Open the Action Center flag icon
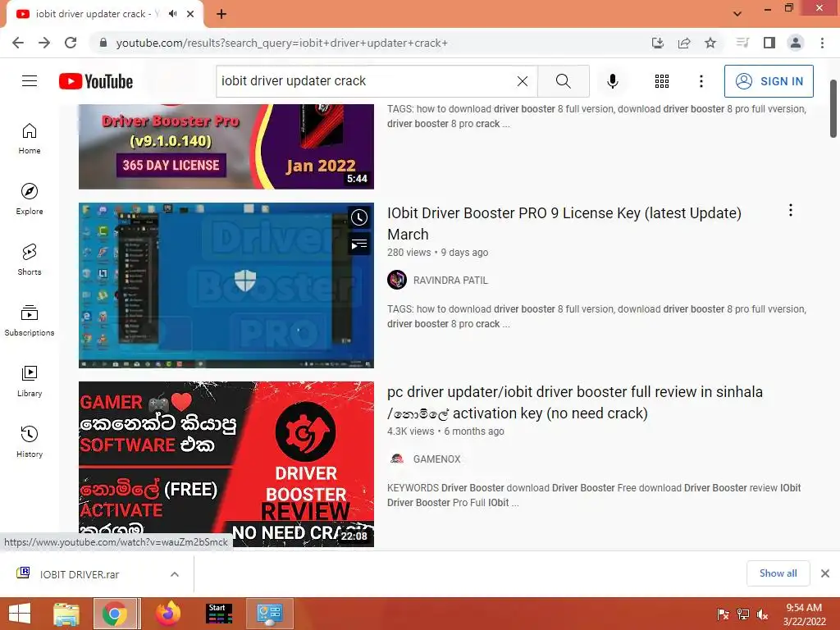The height and width of the screenshot is (630, 840). (x=724, y=614)
